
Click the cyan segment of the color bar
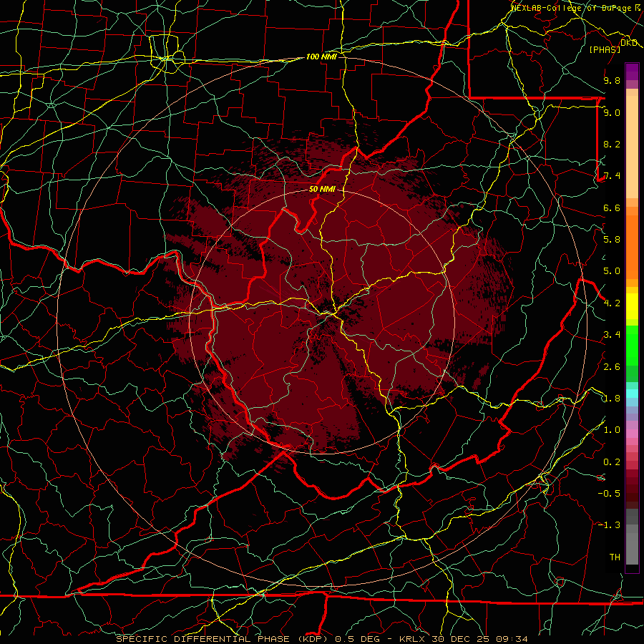(632, 394)
